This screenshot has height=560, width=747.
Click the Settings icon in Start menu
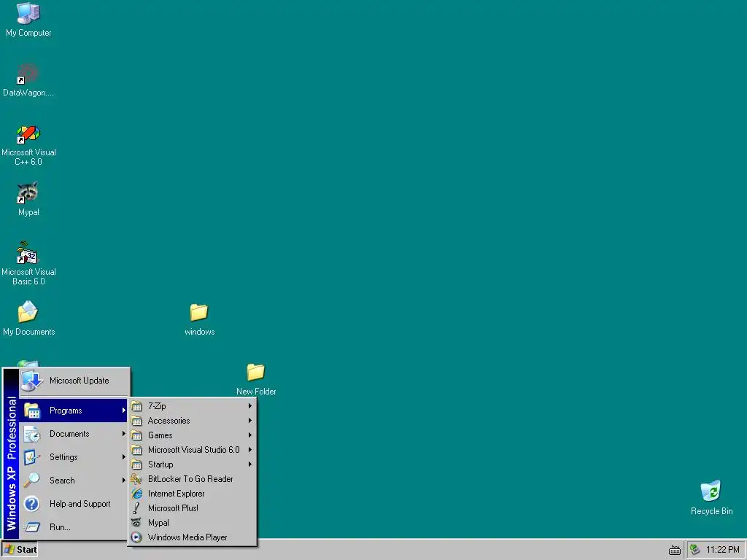point(32,457)
